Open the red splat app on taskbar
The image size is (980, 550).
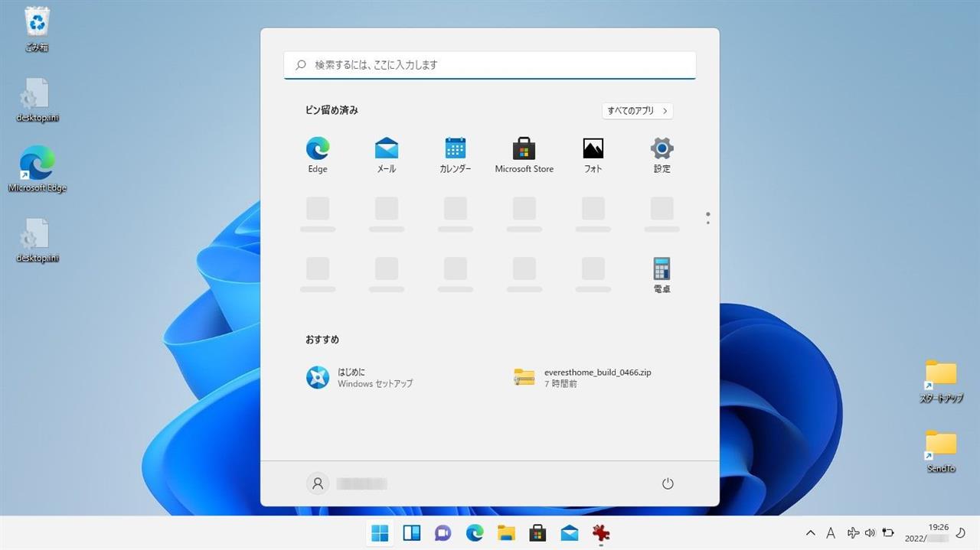tap(601, 533)
